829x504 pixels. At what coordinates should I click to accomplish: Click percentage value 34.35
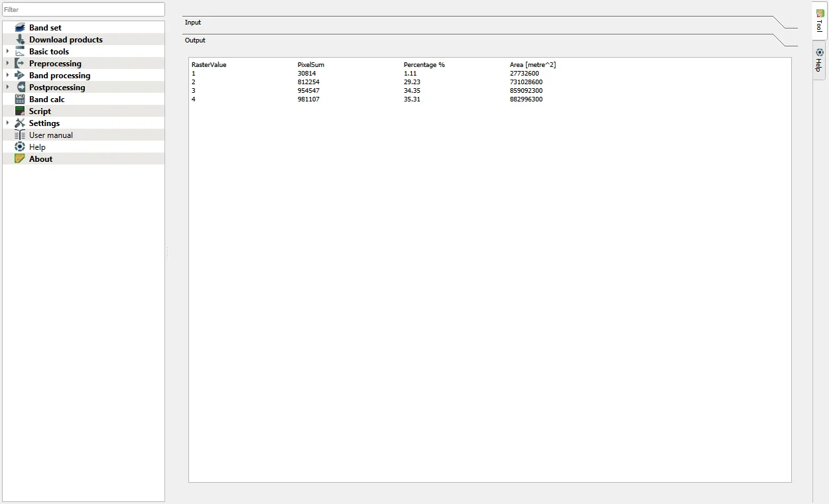point(412,91)
